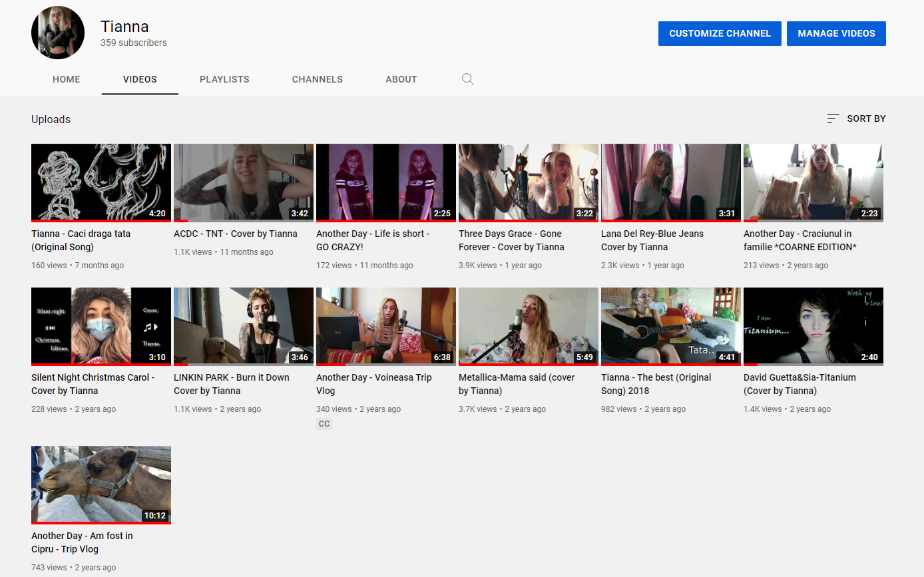924x577 pixels.
Task: Open the David Guetta Titanium cover thumbnail
Action: (x=813, y=326)
